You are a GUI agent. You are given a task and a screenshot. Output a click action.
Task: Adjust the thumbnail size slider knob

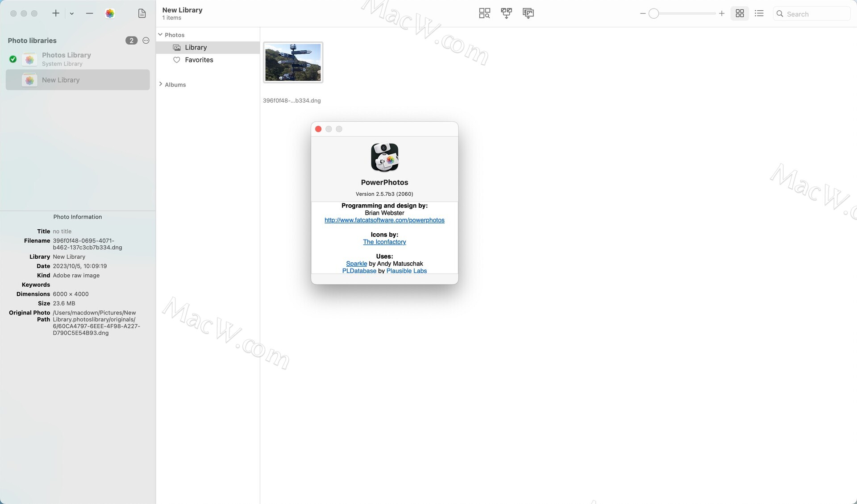(653, 14)
